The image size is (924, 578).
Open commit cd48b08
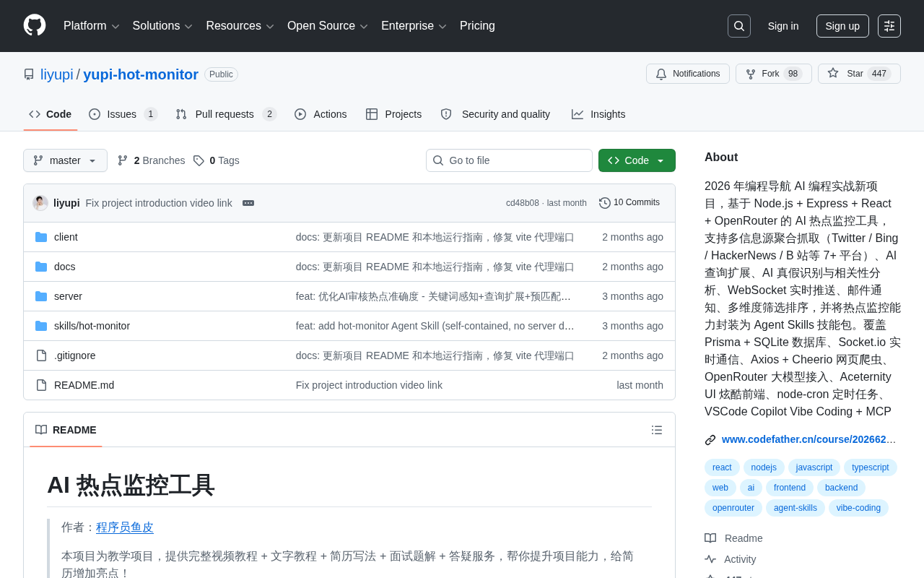523,203
